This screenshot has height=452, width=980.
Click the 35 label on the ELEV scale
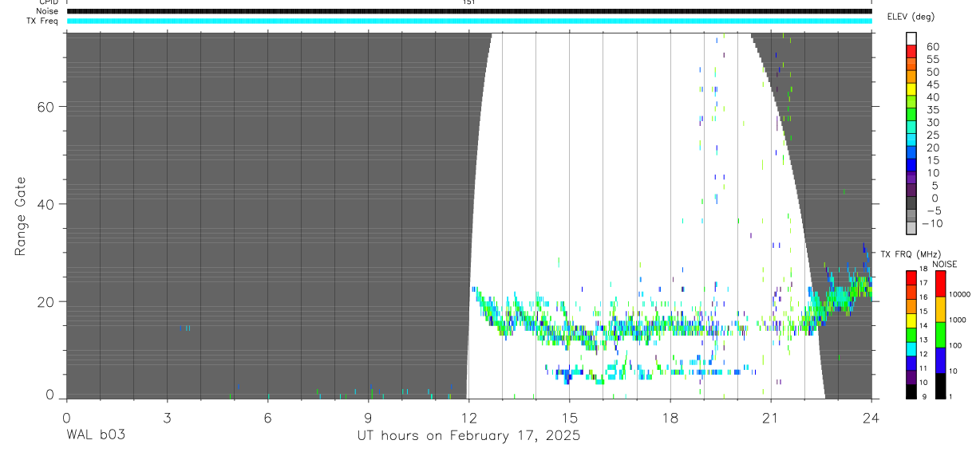click(x=932, y=110)
